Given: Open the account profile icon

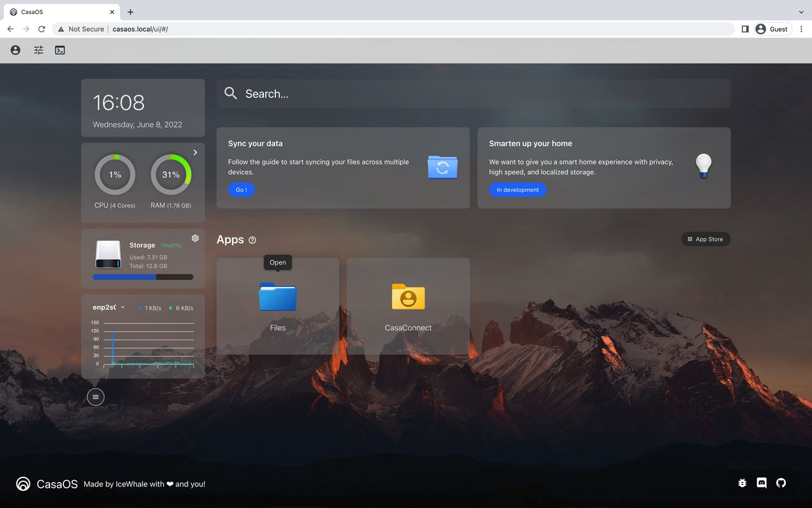Looking at the screenshot, I should point(15,50).
